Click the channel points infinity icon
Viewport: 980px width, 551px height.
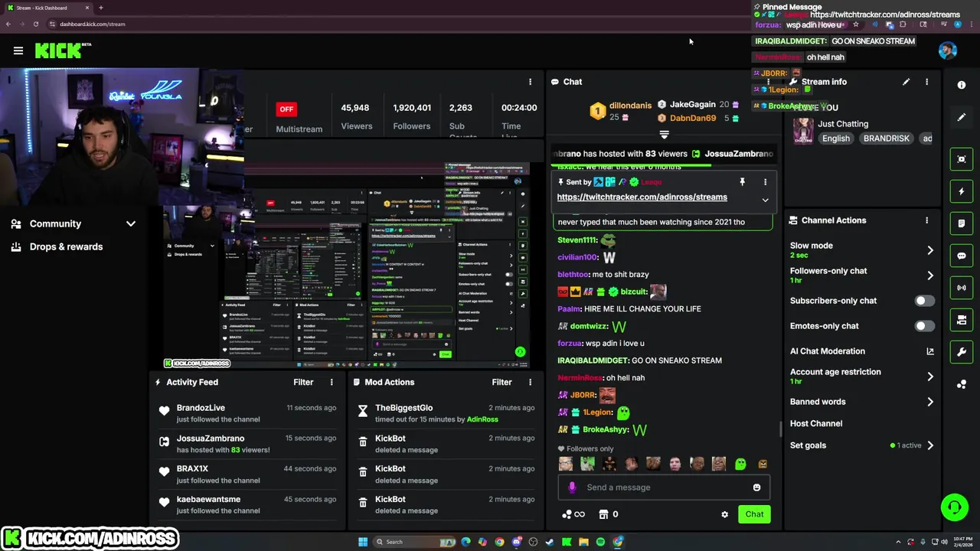(x=573, y=514)
